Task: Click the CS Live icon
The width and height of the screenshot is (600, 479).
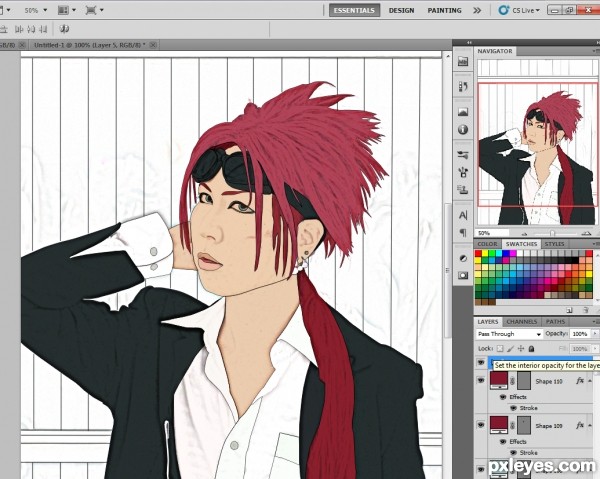Action: click(x=504, y=10)
